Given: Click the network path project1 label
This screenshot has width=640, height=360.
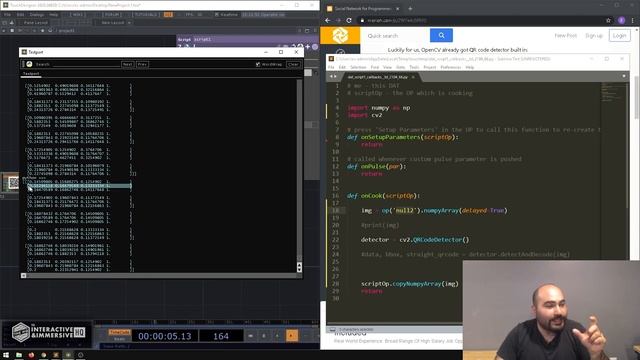Looking at the screenshot, I should tap(66, 31).
